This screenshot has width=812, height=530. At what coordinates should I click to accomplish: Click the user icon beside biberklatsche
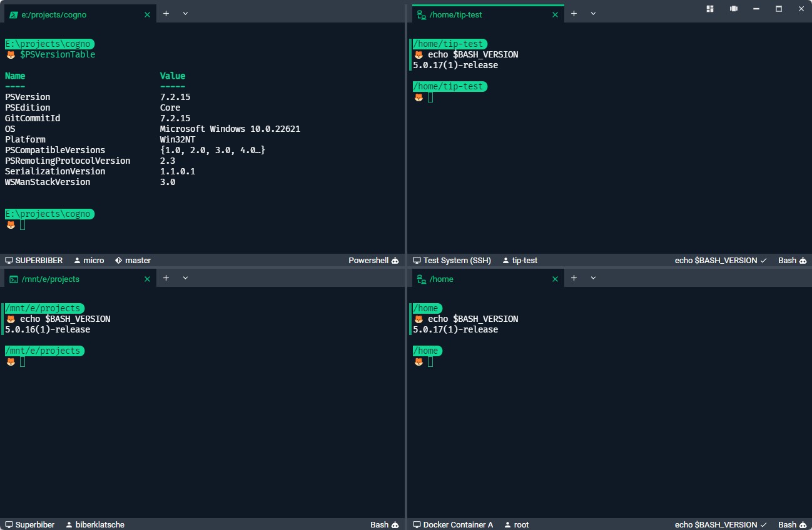pos(69,525)
